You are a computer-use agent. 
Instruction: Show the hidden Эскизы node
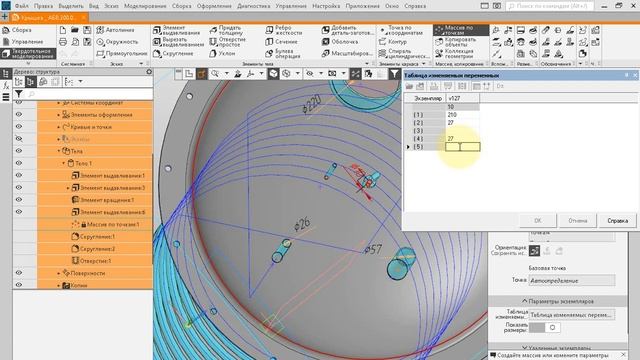19,139
